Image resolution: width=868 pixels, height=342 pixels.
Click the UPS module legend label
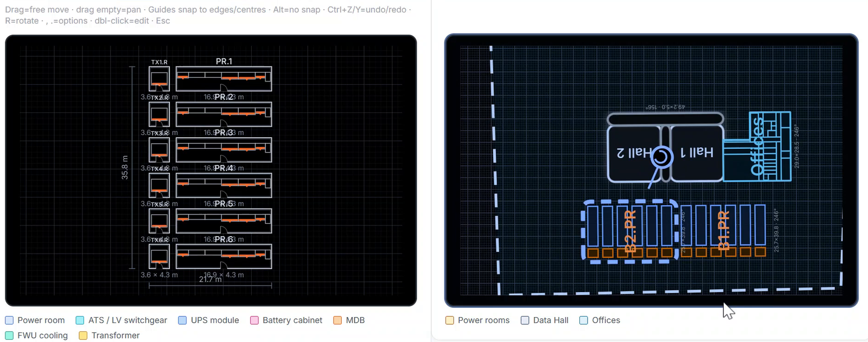pos(215,320)
